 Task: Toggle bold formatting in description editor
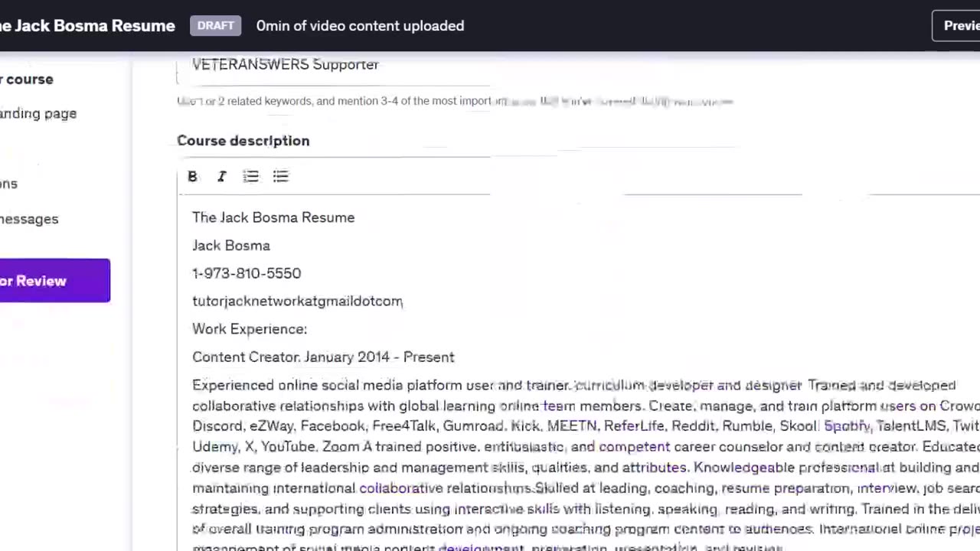[x=192, y=177]
